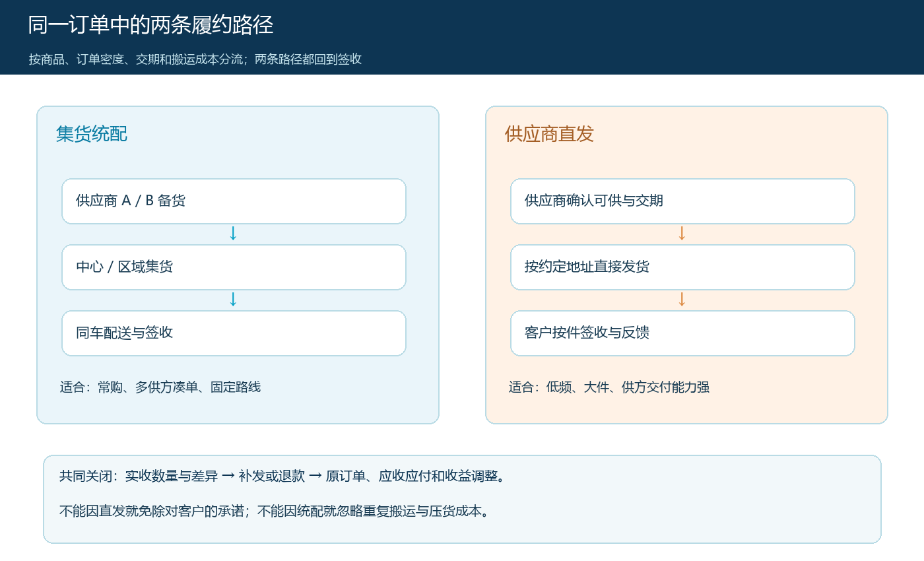924x561 pixels.
Task: Select the subtitle starting with 按商品、订单密度
Action: [x=195, y=59]
